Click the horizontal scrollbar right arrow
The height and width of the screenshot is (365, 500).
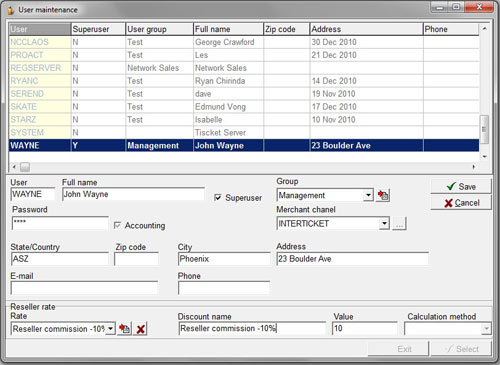pos(474,167)
